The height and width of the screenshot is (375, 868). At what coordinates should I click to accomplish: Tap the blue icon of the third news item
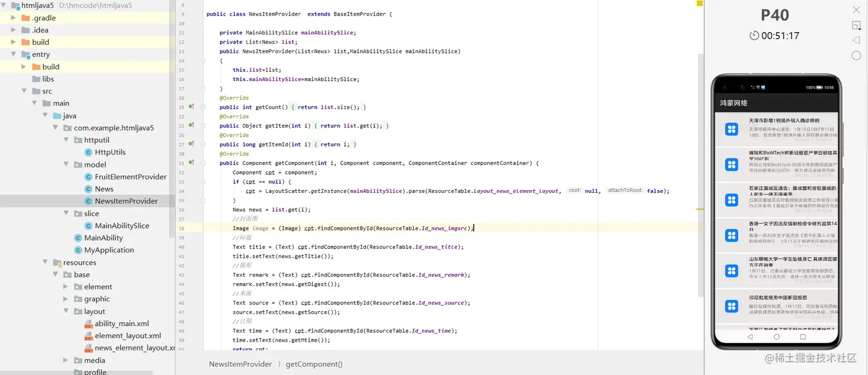pos(731,200)
